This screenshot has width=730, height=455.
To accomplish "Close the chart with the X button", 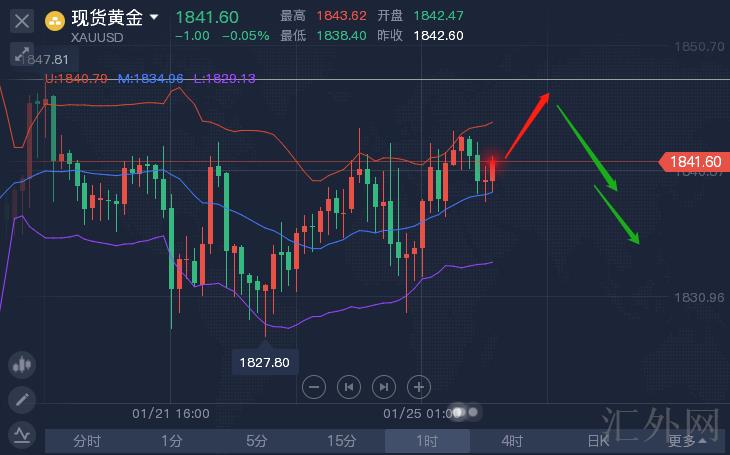I will pos(22,19).
